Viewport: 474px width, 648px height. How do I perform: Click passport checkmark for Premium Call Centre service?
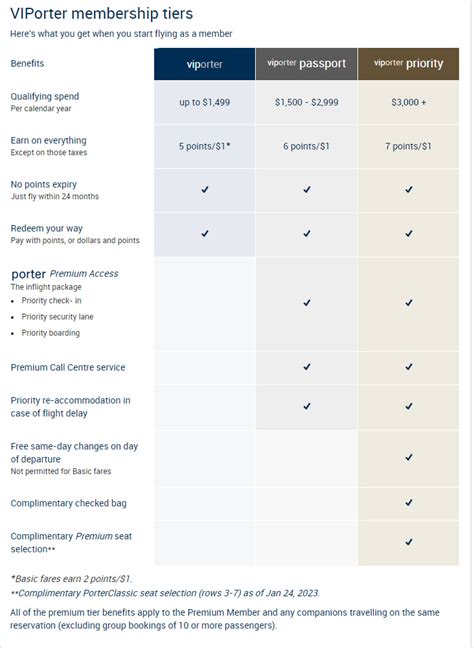coord(307,367)
